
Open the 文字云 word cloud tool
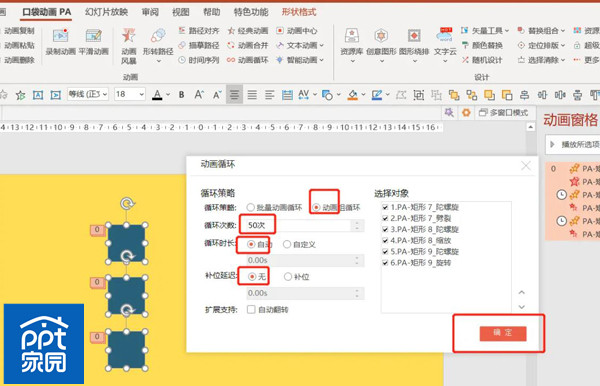point(445,44)
